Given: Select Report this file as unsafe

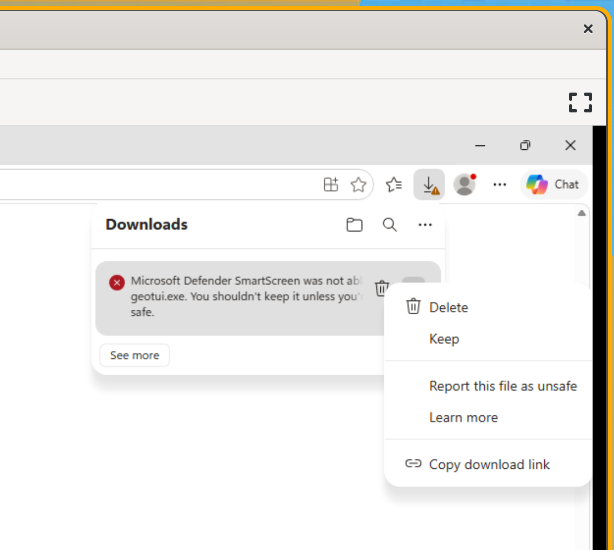Looking at the screenshot, I should pos(488,386).
